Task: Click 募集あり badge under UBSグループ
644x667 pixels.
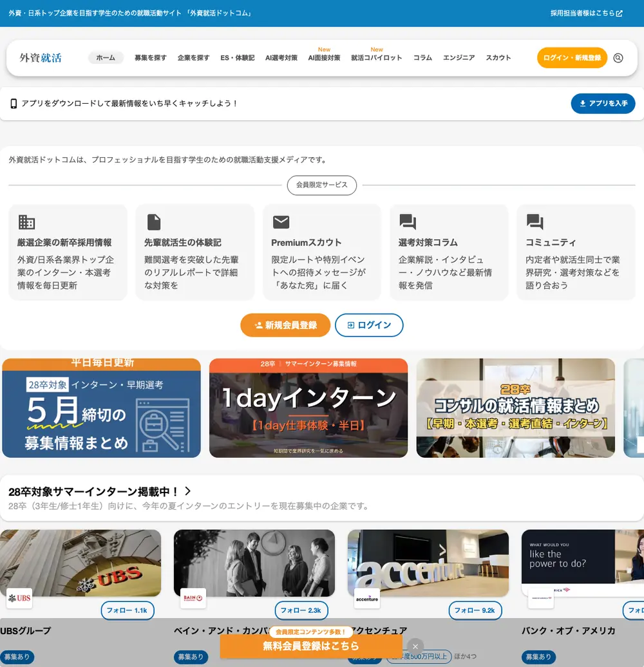Action: pyautogui.click(x=17, y=657)
